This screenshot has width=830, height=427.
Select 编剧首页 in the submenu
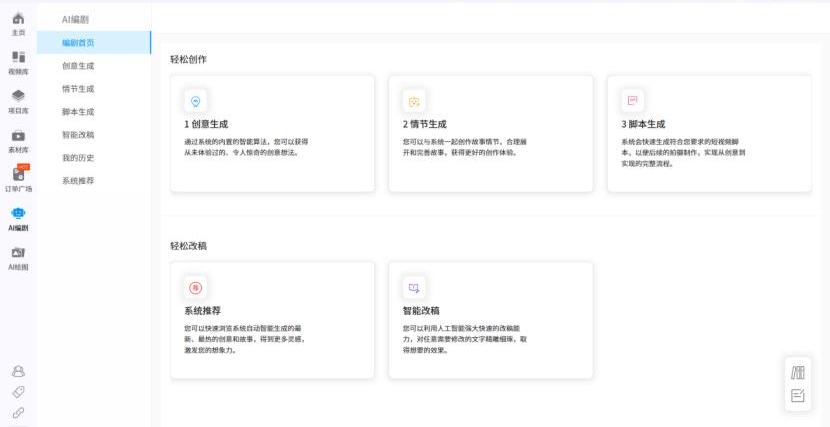click(x=79, y=43)
